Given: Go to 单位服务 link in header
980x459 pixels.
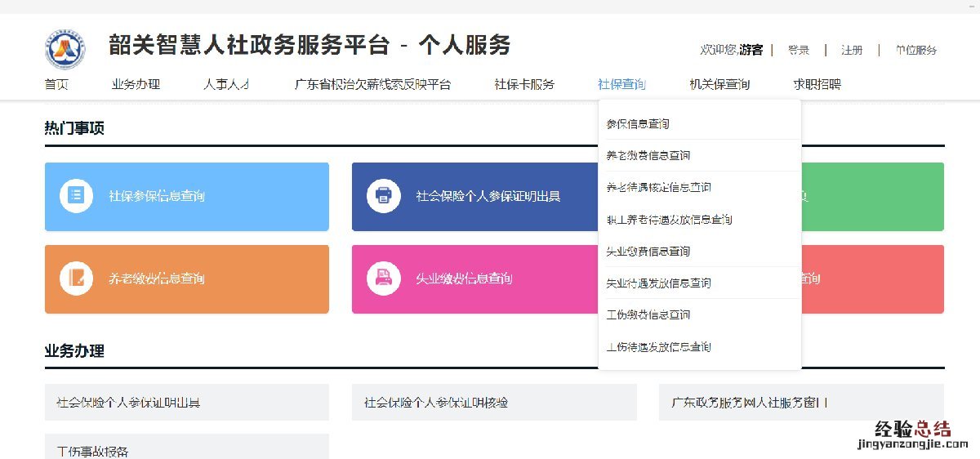Looking at the screenshot, I should click(x=915, y=50).
